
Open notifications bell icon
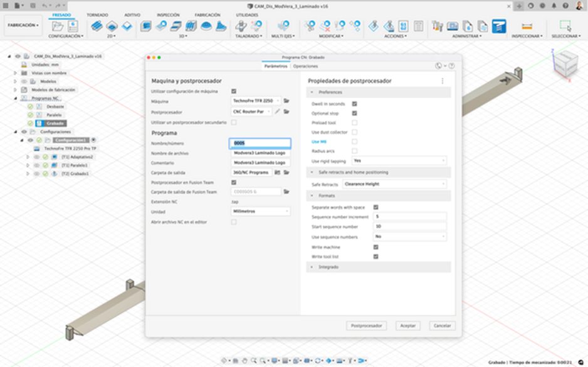click(x=554, y=6)
